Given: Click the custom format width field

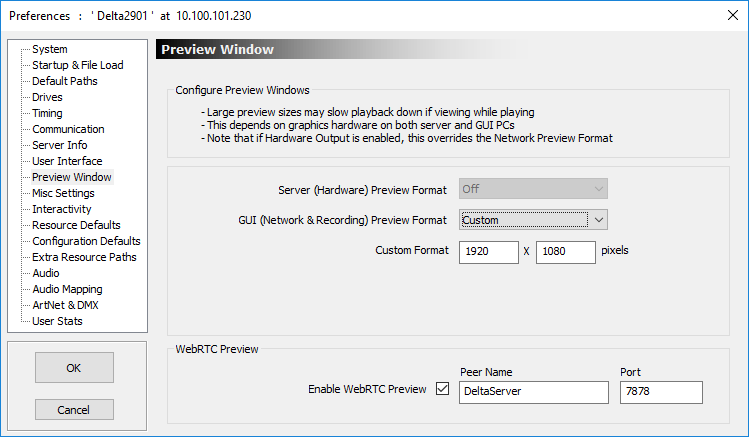Looking at the screenshot, I should 489,252.
